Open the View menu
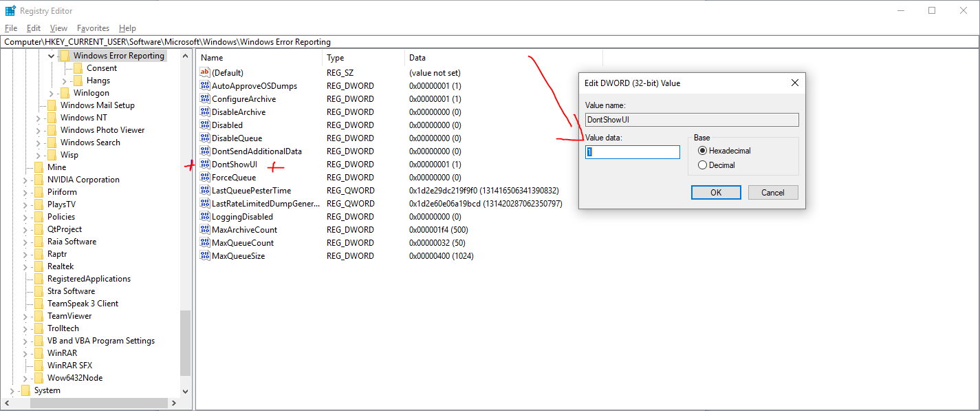 (59, 28)
